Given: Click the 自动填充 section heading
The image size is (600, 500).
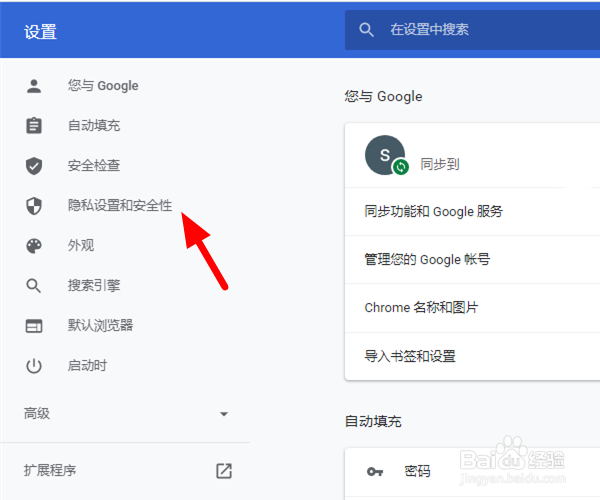Looking at the screenshot, I should pos(373,421).
